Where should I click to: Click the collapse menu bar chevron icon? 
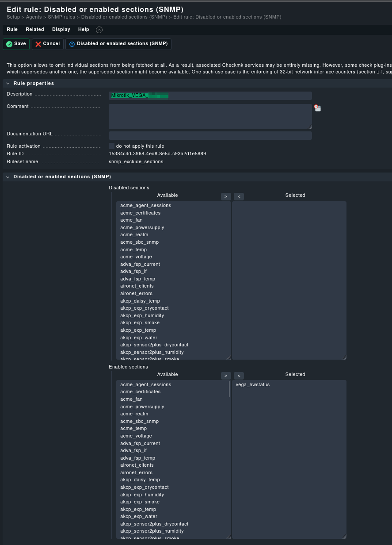(x=99, y=30)
